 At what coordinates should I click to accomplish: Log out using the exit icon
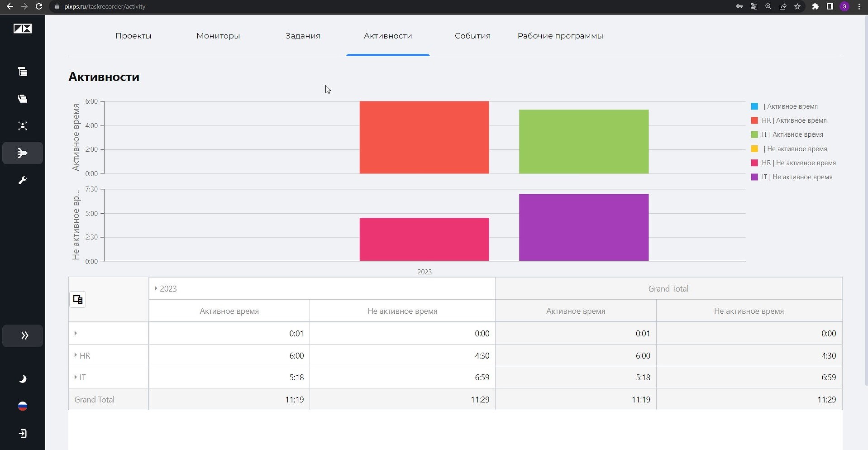[x=23, y=434]
